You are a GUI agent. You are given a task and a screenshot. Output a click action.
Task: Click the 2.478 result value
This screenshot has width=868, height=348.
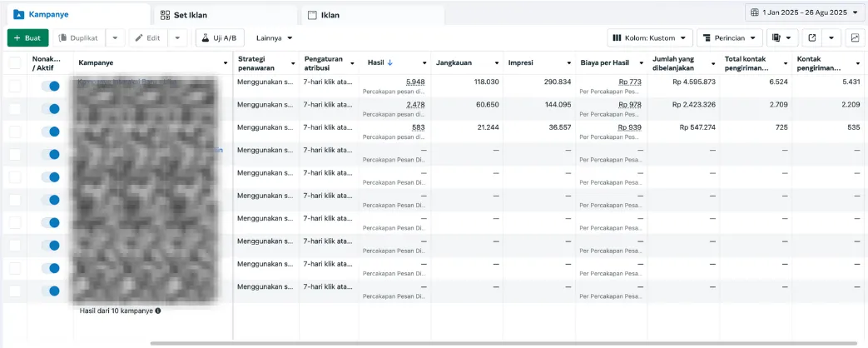click(x=415, y=105)
